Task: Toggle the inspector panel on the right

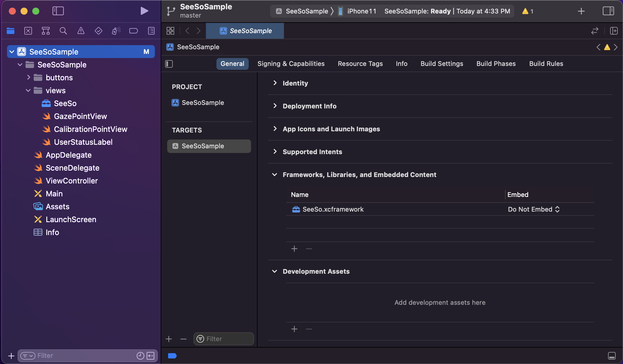Action: [x=608, y=11]
